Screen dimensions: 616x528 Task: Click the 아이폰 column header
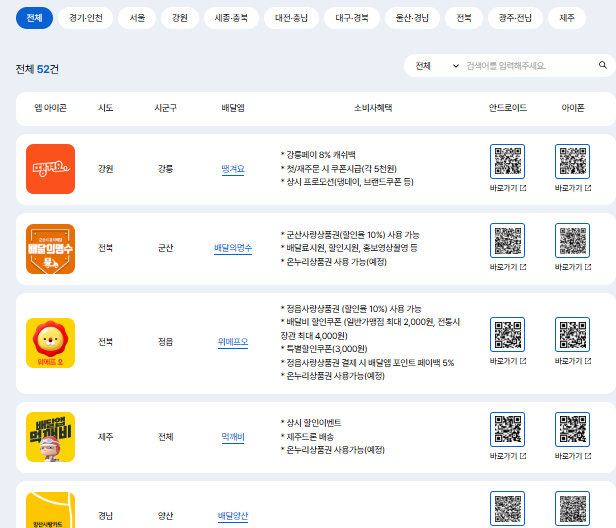pyautogui.click(x=573, y=108)
